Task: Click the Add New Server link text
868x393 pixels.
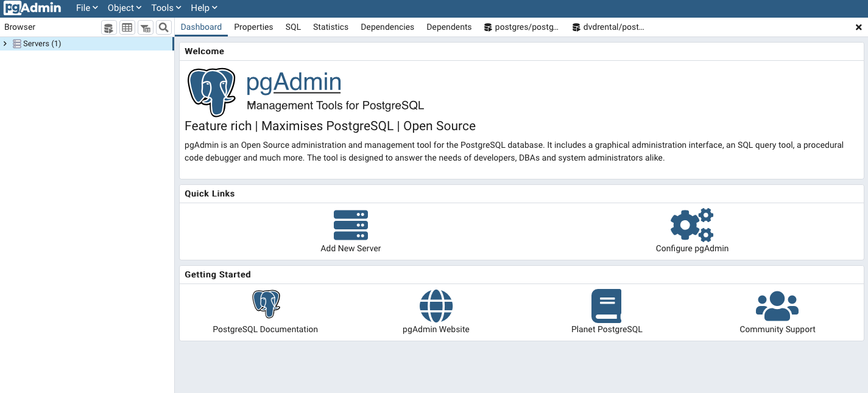Action: point(351,248)
